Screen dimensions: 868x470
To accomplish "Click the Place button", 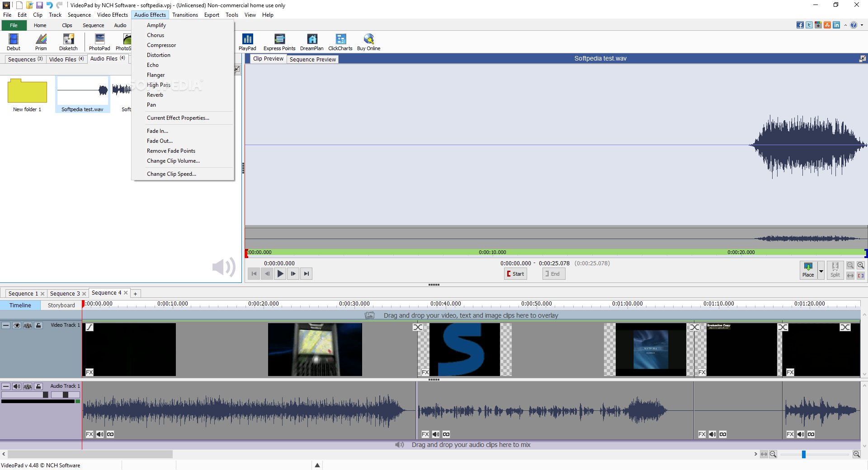I will (808, 270).
